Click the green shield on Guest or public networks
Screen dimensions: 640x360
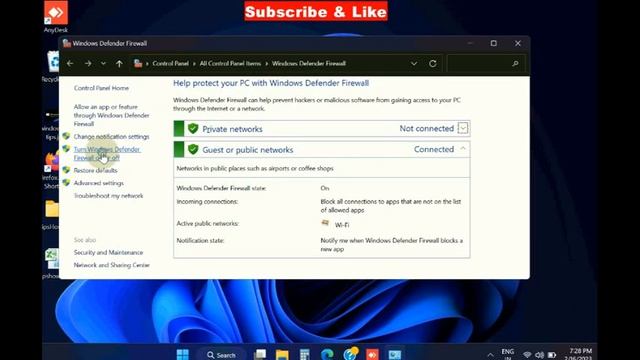click(x=193, y=149)
